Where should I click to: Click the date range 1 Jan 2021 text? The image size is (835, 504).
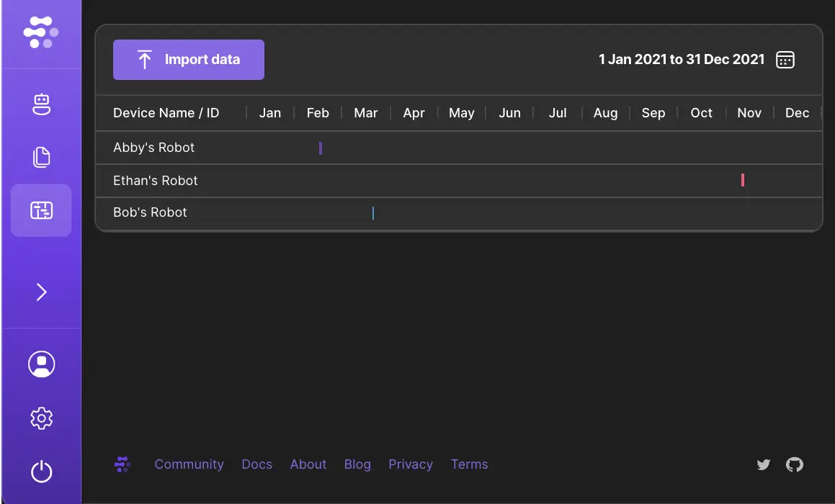[681, 60]
